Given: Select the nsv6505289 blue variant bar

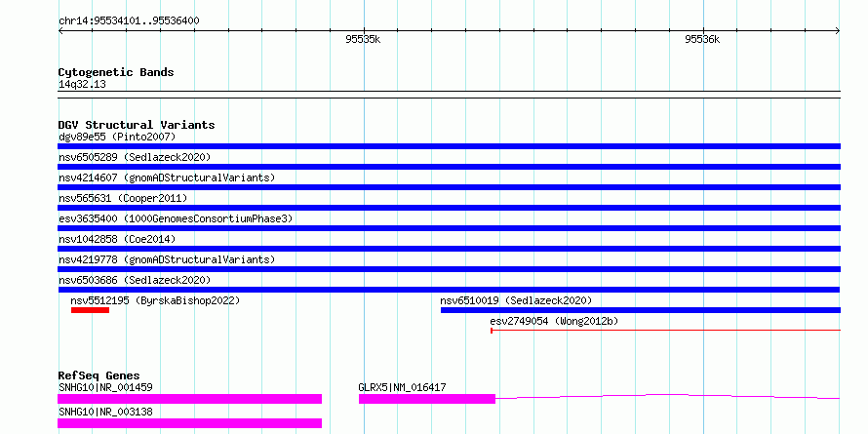Looking at the screenshot, I should [x=449, y=167].
